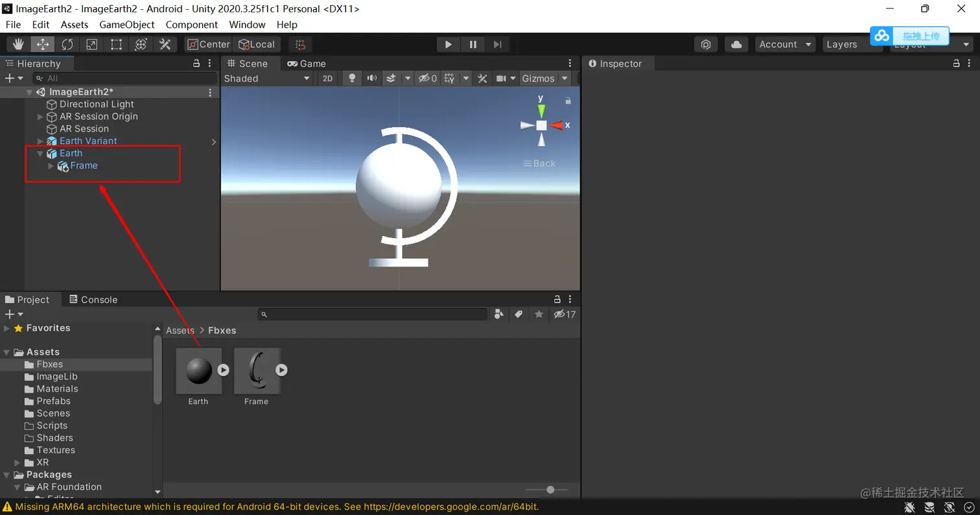The image size is (980, 515).
Task: Click the Step frame button
Action: point(497,44)
